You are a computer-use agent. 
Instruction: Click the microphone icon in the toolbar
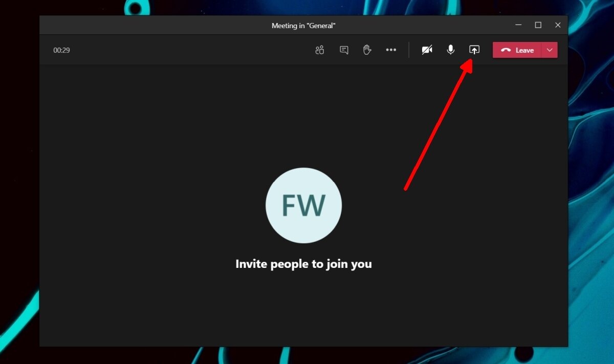click(x=450, y=50)
